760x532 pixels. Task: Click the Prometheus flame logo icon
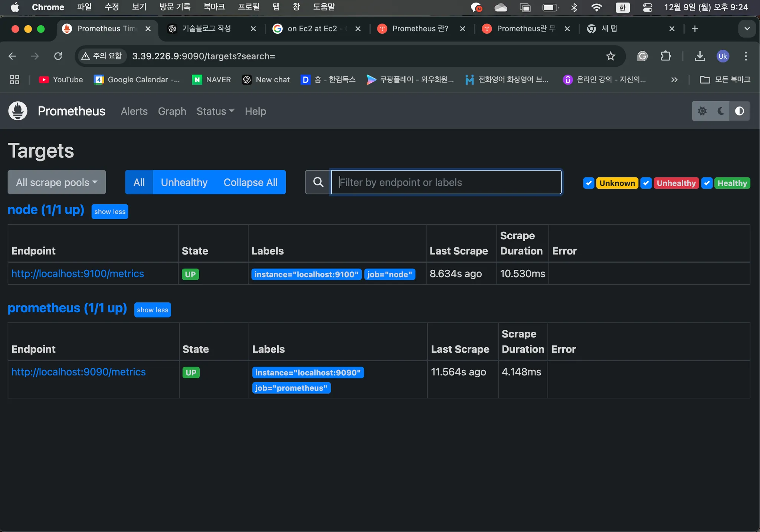click(18, 111)
